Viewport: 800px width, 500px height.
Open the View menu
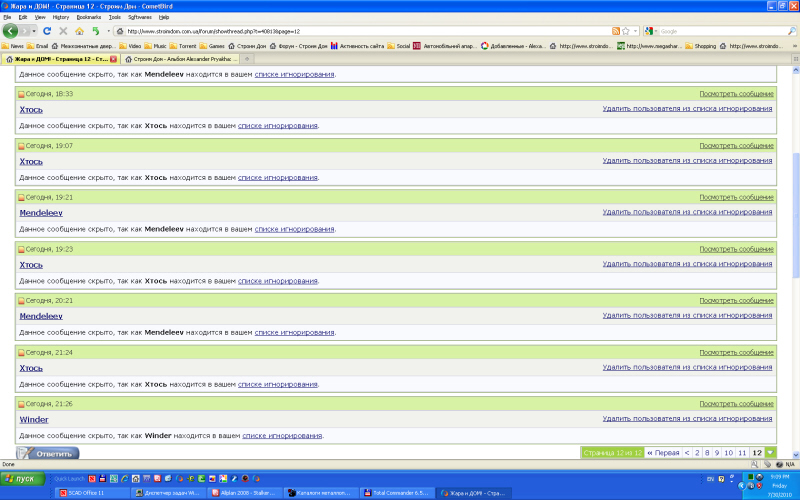coord(40,17)
